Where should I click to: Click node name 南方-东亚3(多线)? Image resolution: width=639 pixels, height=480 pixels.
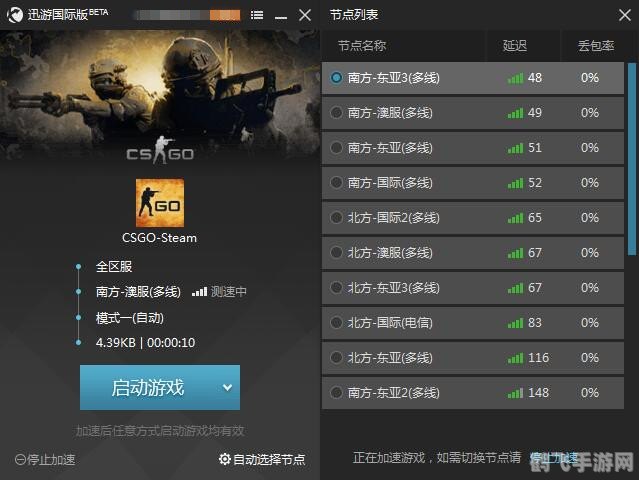pos(394,77)
